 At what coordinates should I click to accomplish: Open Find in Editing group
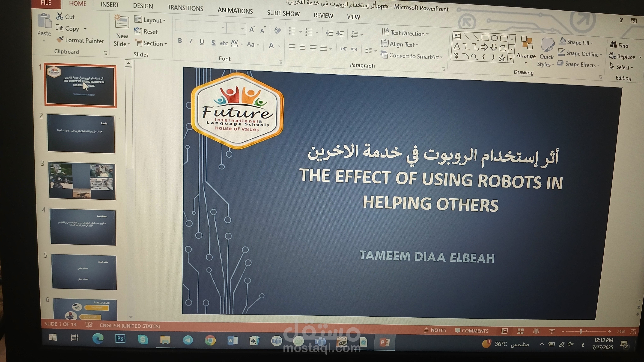tap(619, 45)
